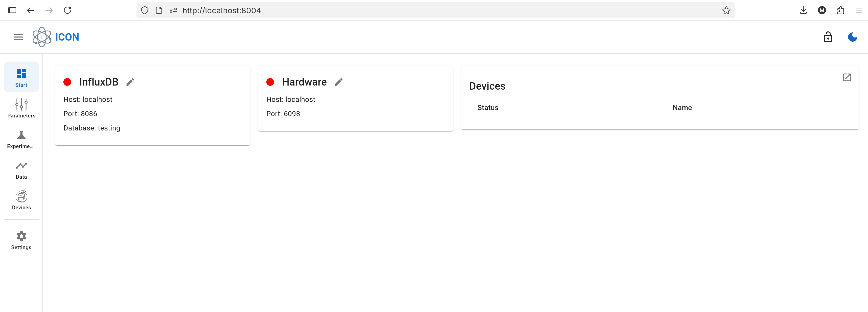Click the ICON atom logo

tap(42, 37)
